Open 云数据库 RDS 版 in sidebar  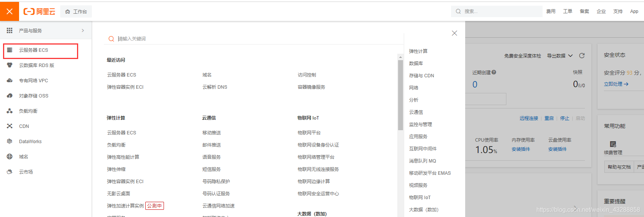tap(37, 65)
